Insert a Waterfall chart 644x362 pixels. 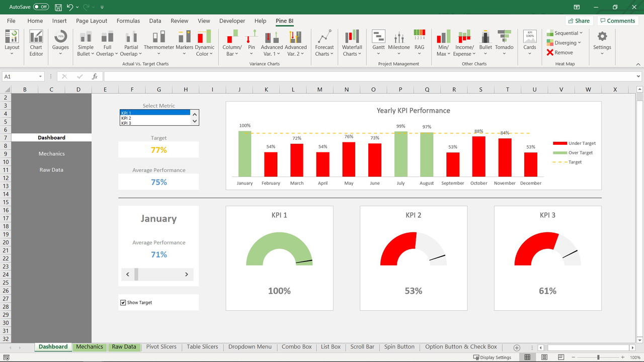click(x=352, y=43)
